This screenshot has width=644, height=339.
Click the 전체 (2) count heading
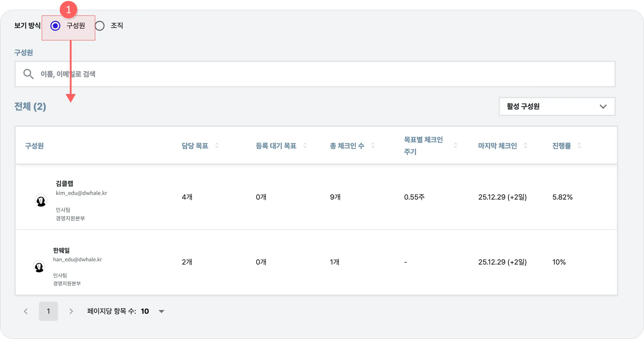coord(30,107)
